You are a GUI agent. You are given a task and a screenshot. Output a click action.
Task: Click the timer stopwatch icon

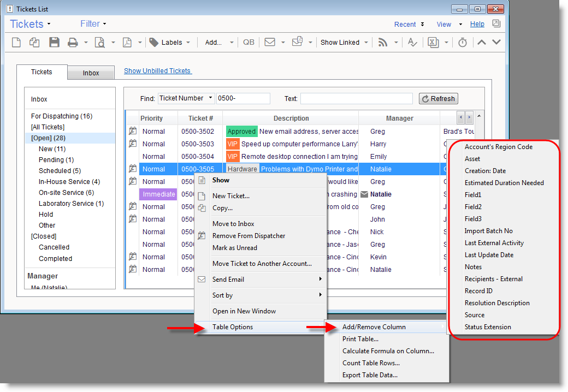(x=463, y=43)
